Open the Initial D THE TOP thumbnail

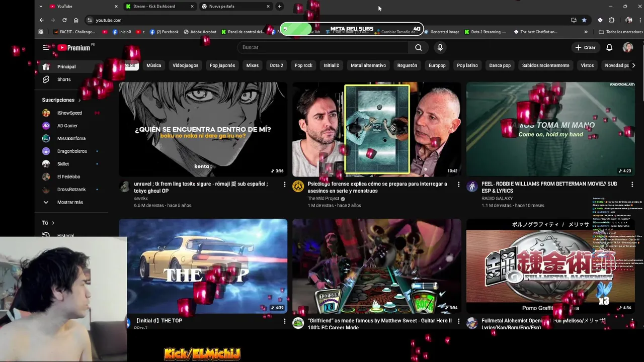203,266
